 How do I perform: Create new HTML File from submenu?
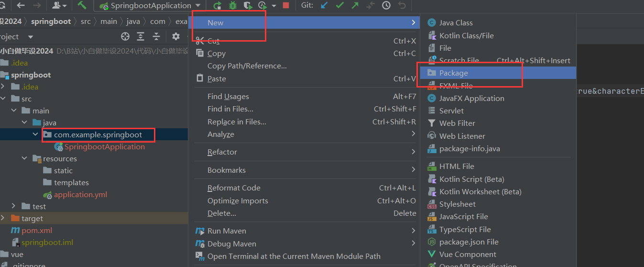pyautogui.click(x=498, y=166)
